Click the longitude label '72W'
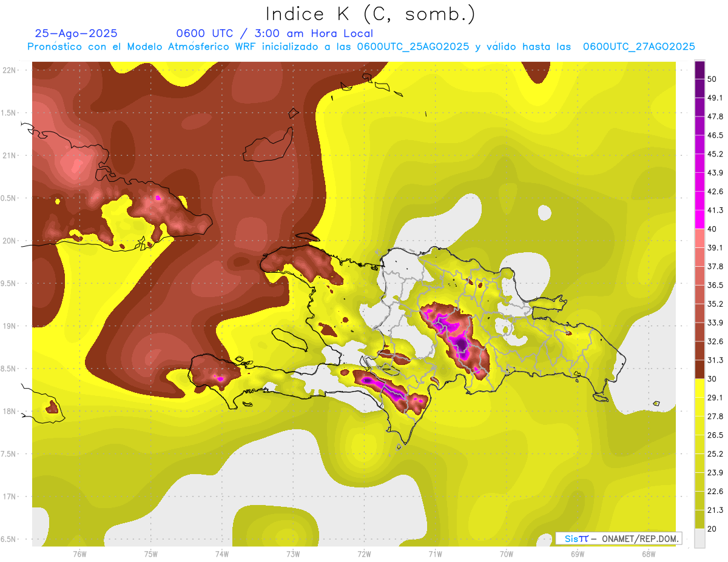This screenshot has width=728, height=562. click(x=364, y=554)
